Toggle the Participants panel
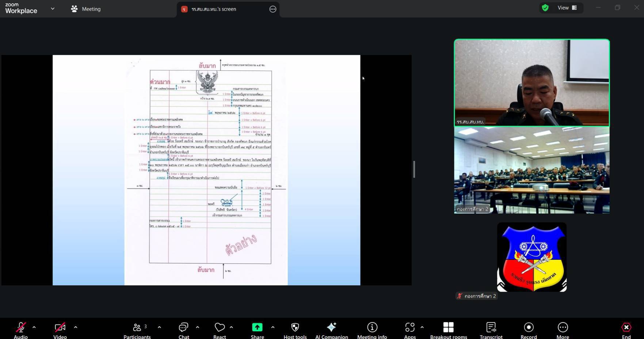This screenshot has height=339, width=644. click(137, 328)
